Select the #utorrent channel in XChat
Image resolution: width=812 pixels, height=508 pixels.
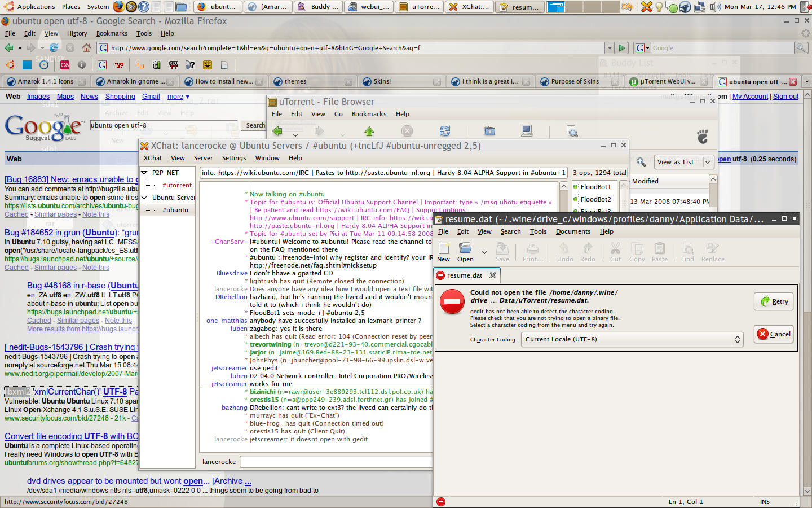pos(177,185)
